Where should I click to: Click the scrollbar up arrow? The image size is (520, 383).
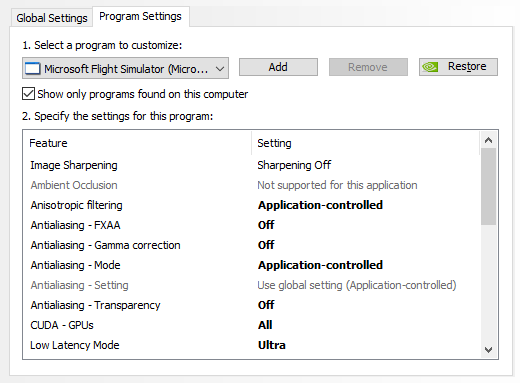488,140
